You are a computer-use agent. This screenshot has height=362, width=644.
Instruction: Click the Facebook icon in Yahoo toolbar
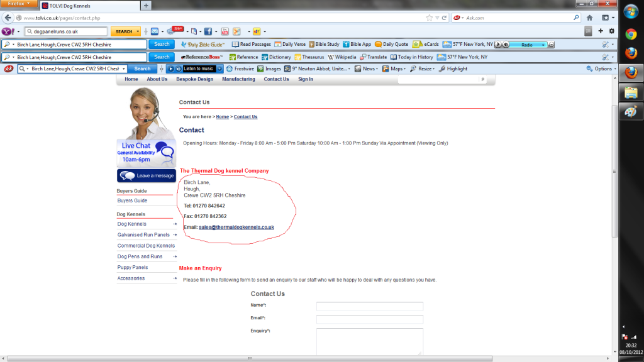208,31
